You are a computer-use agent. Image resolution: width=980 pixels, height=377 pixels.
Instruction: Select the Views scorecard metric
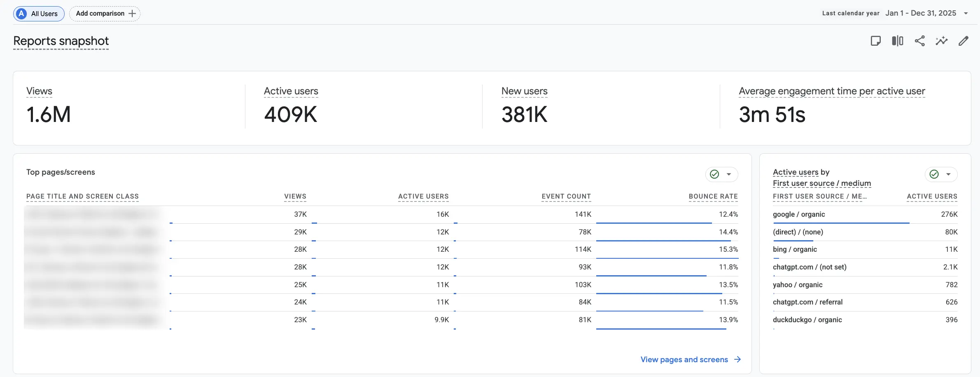39,91
